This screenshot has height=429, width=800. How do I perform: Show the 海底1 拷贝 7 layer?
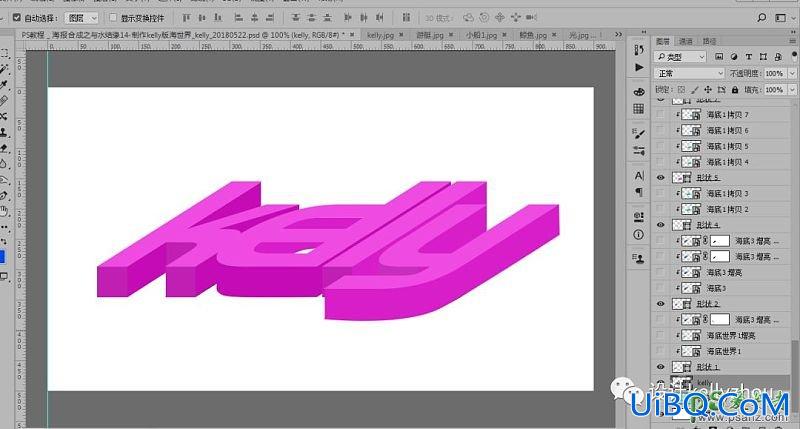[x=661, y=115]
